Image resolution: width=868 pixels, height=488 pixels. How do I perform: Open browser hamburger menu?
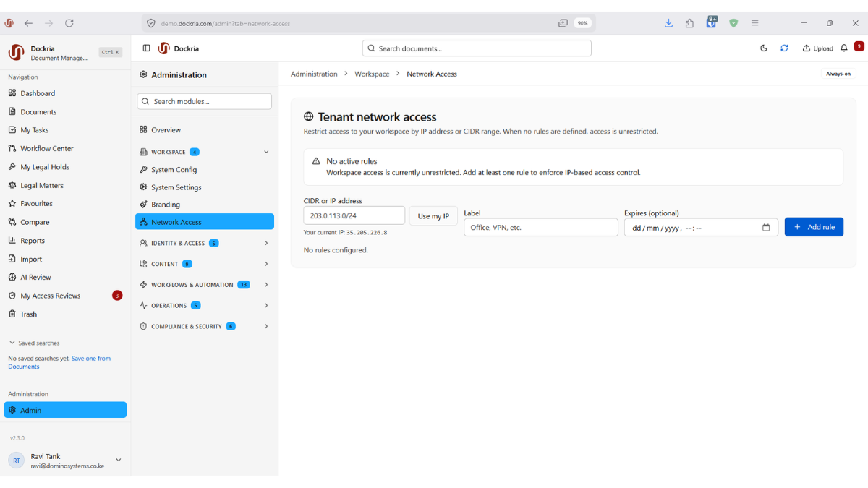tap(754, 23)
